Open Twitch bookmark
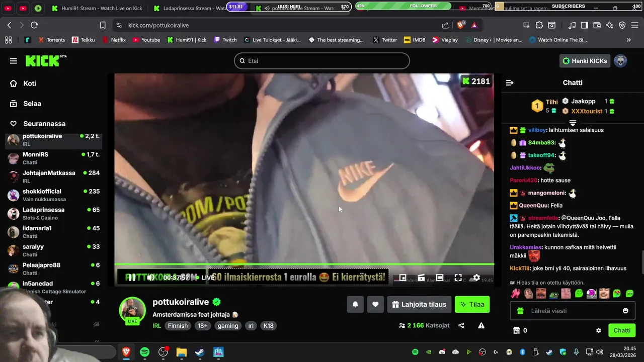 coord(225,40)
